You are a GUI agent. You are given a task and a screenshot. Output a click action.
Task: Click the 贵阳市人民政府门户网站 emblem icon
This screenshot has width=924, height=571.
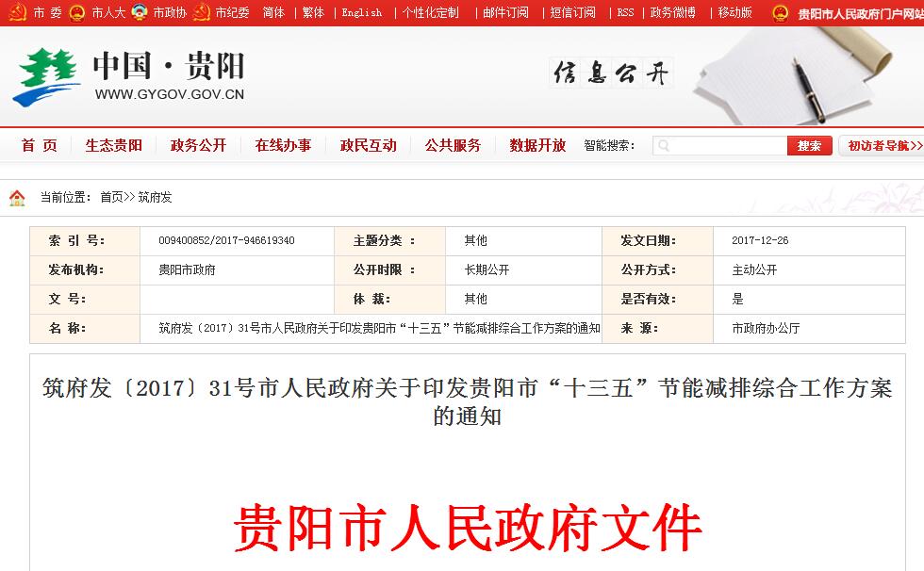(x=780, y=13)
